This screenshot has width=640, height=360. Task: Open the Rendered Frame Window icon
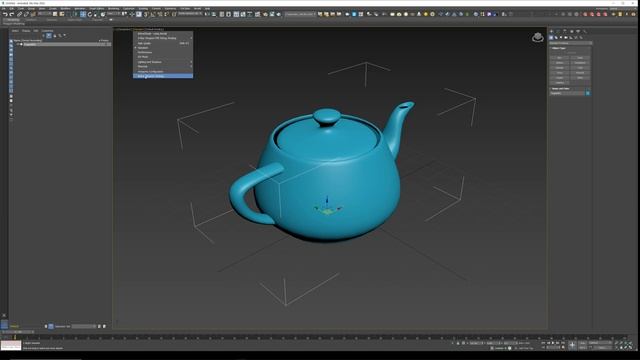(x=272, y=14)
